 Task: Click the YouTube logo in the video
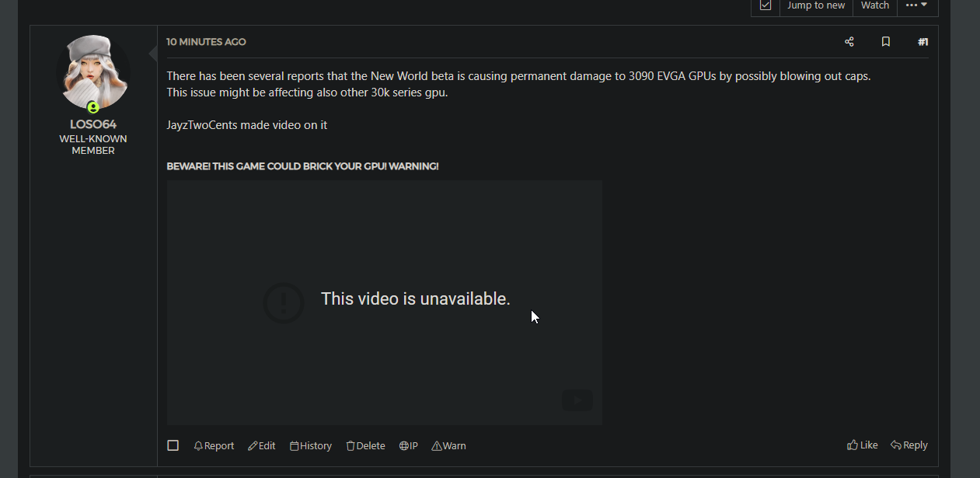[x=577, y=400]
